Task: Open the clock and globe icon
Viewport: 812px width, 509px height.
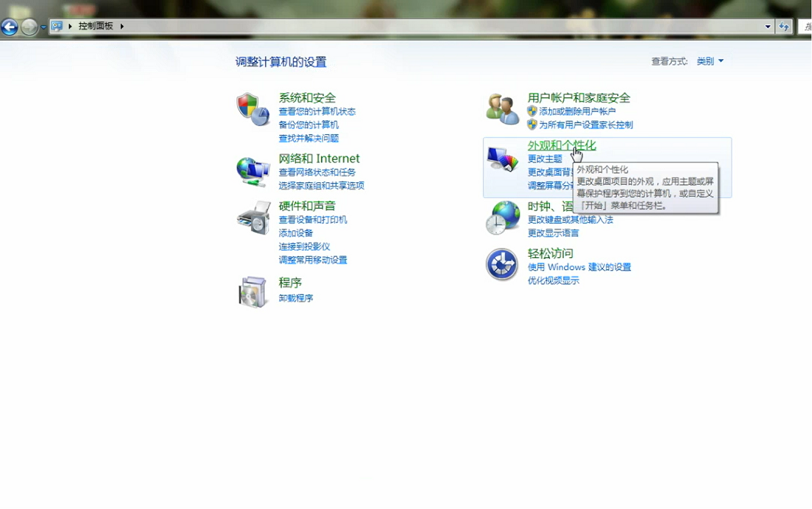Action: (503, 218)
